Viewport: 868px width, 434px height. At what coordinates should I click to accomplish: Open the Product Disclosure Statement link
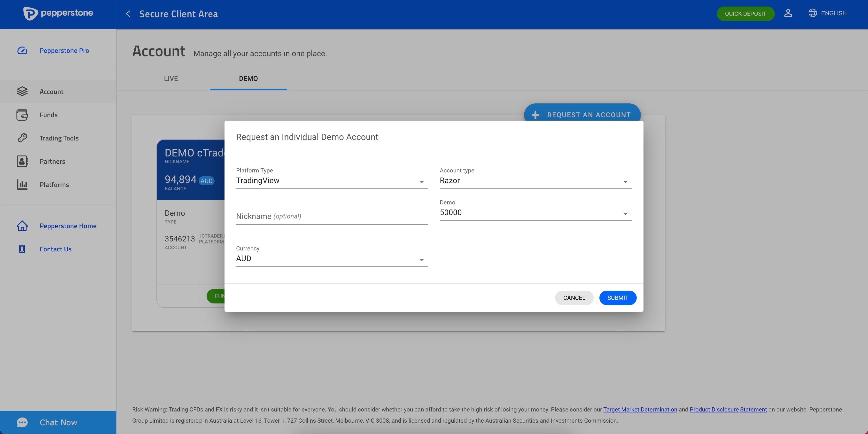[x=728, y=409]
